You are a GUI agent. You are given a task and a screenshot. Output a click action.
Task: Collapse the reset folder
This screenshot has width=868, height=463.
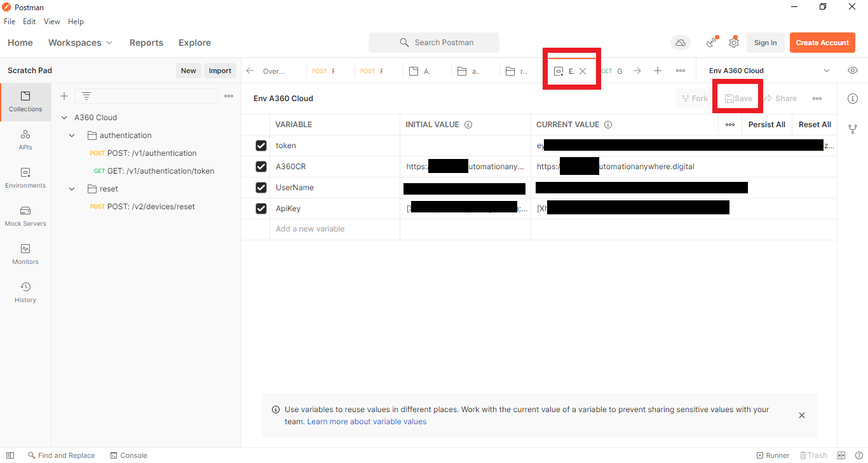click(72, 189)
